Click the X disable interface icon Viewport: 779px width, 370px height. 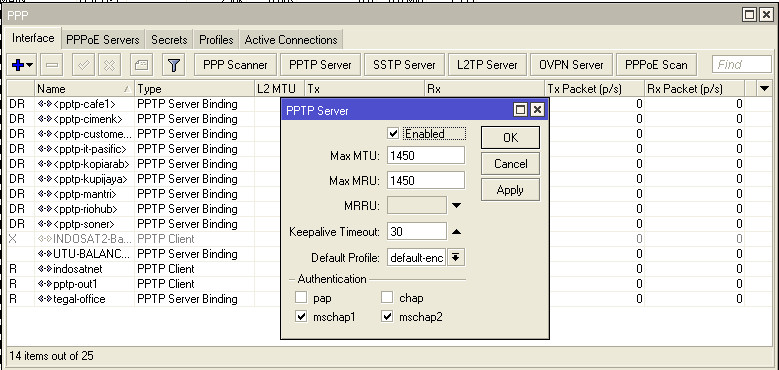(110, 65)
